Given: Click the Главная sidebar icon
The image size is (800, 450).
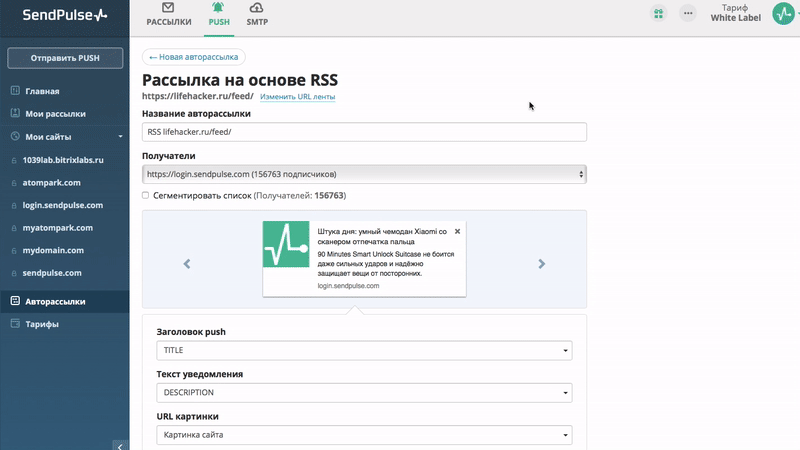Looking at the screenshot, I should click(x=15, y=91).
